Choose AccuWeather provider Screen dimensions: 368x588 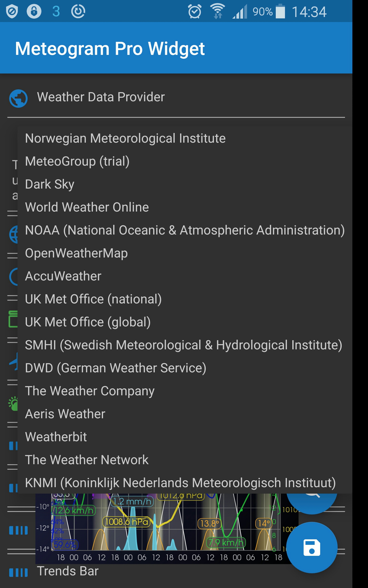click(x=63, y=276)
